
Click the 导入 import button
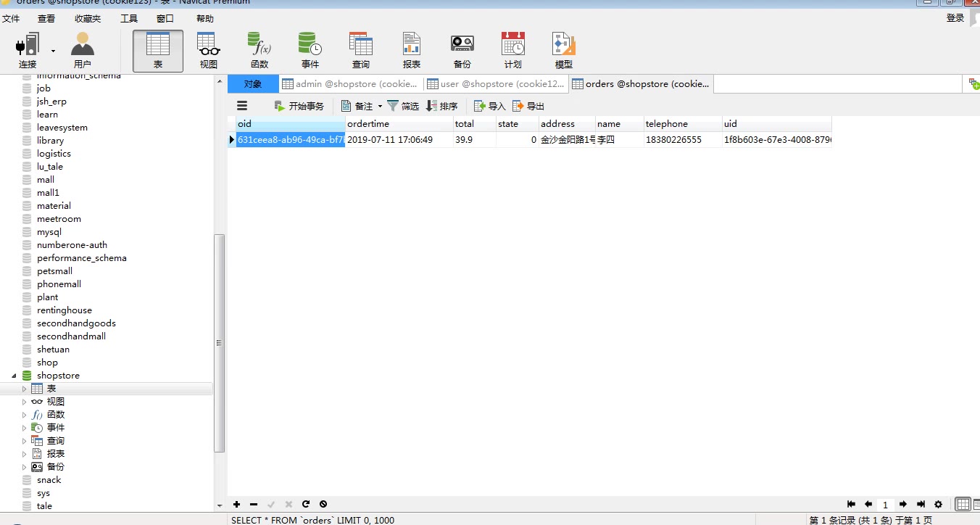(x=490, y=106)
